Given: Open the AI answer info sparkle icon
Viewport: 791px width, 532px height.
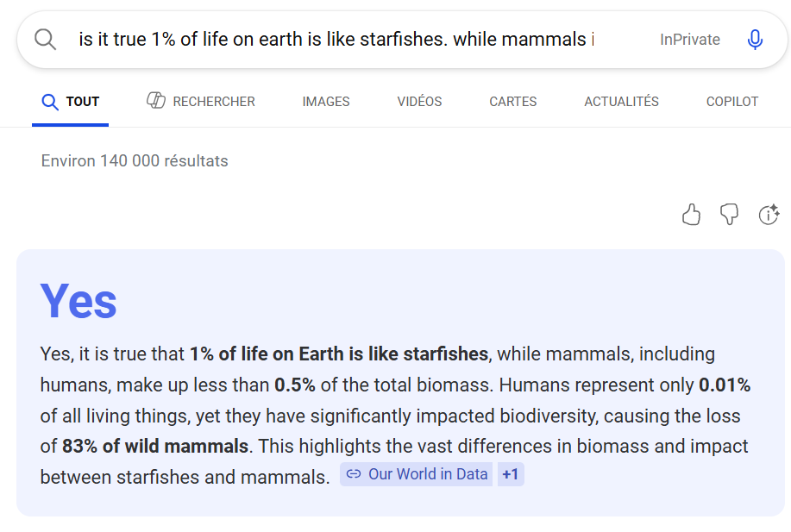Looking at the screenshot, I should pyautogui.click(x=769, y=215).
